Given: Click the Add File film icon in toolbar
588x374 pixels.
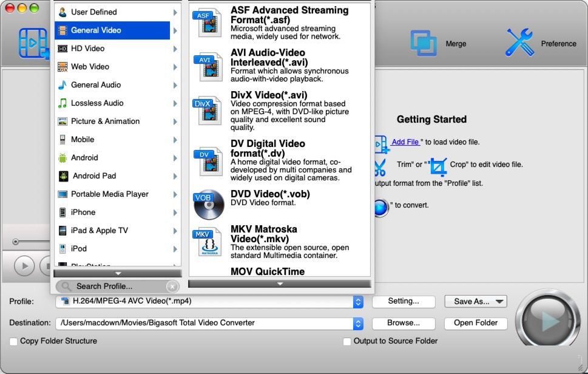Looking at the screenshot, I should pyautogui.click(x=33, y=43).
